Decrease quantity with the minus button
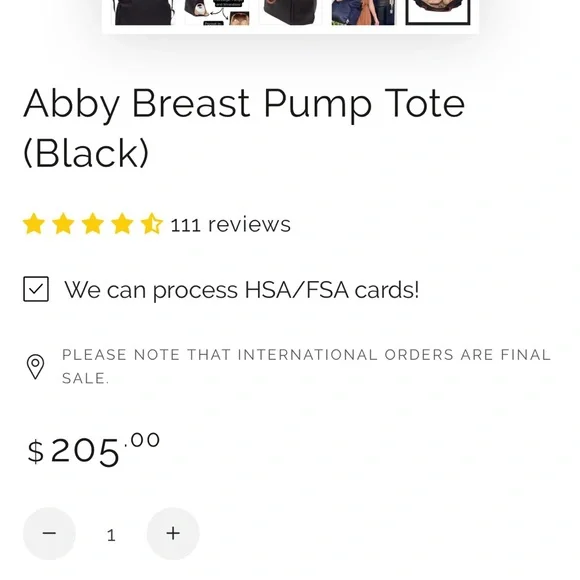The width and height of the screenshot is (580, 580). [x=49, y=533]
